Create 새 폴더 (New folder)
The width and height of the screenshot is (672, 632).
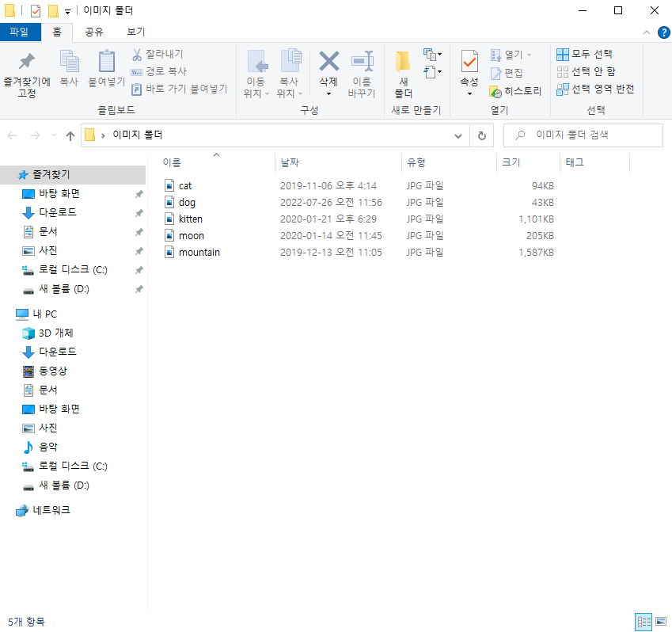[x=404, y=74]
